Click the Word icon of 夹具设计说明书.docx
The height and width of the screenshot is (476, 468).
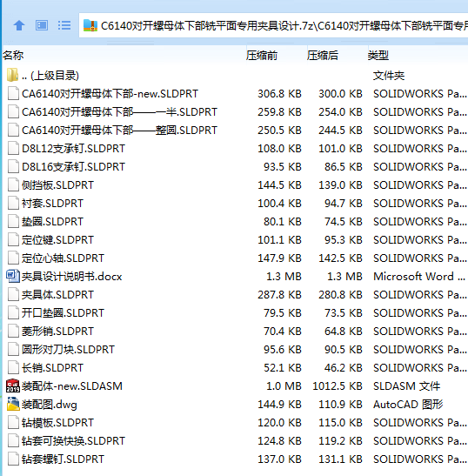[x=13, y=276]
